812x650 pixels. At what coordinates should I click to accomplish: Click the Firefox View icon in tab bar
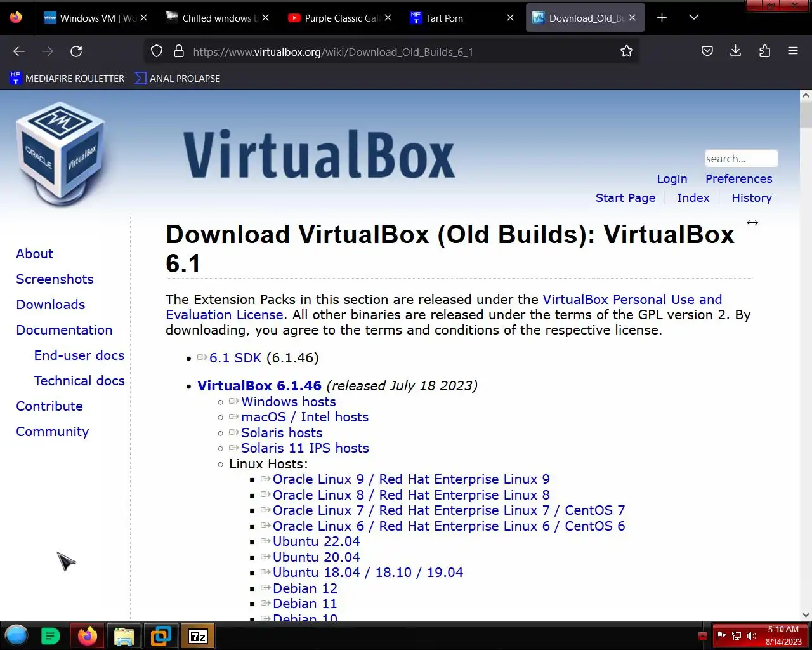pos(16,17)
